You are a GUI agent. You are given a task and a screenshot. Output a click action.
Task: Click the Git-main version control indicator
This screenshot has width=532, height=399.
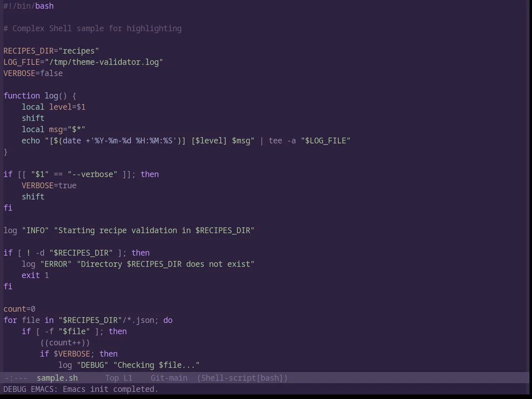(x=169, y=378)
